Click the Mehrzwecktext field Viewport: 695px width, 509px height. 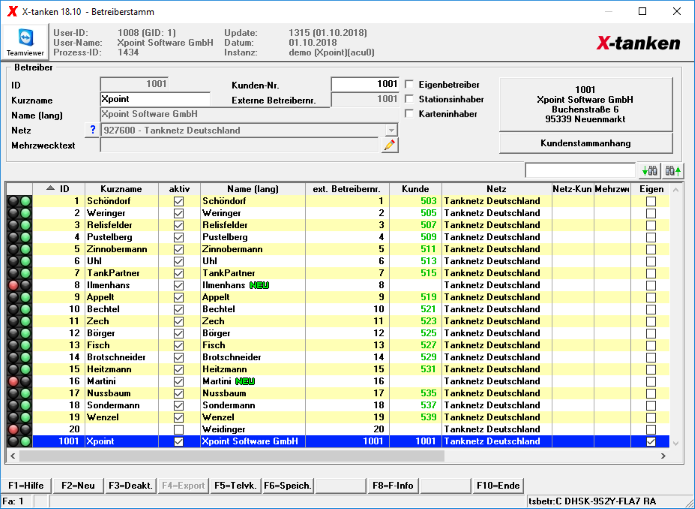pos(240,145)
